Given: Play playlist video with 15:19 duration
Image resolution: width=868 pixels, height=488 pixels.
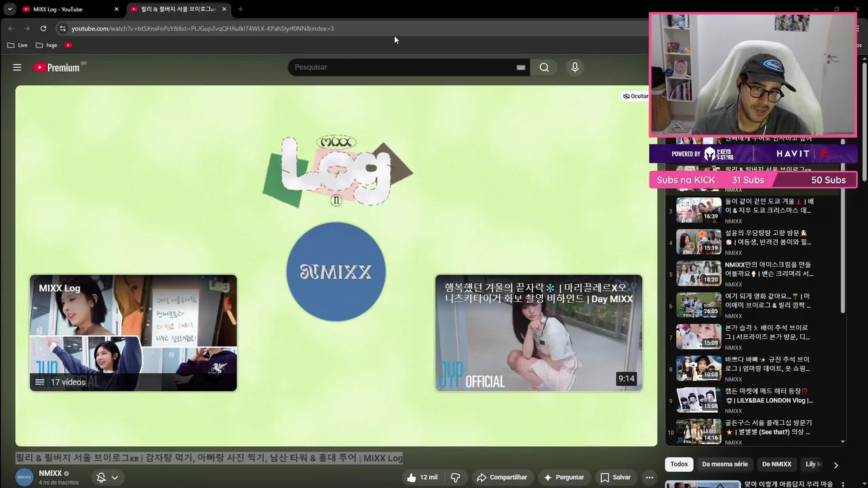Looking at the screenshot, I should [x=698, y=242].
